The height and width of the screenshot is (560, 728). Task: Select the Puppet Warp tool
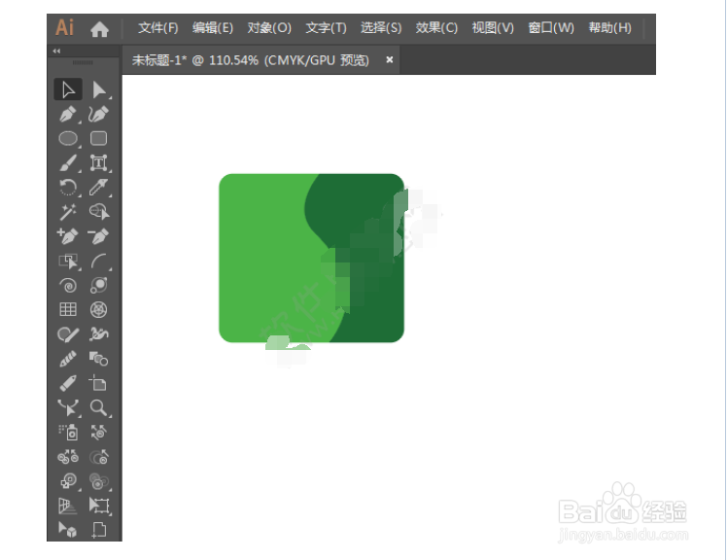pos(99,333)
